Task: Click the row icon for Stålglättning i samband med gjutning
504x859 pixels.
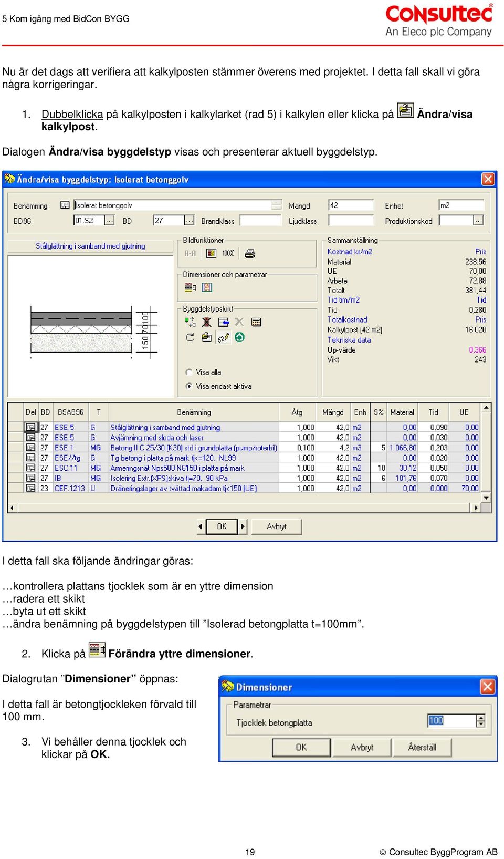Action: 30,427
